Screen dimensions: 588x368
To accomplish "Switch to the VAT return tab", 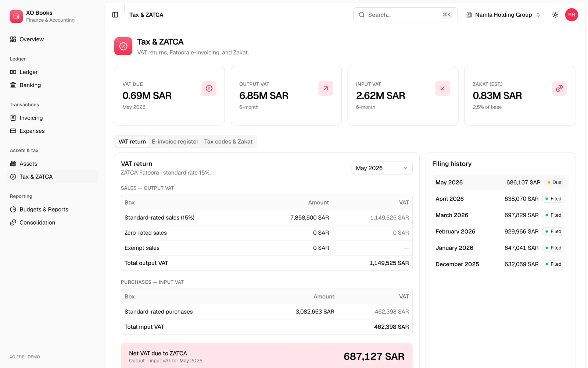I will [x=132, y=142].
